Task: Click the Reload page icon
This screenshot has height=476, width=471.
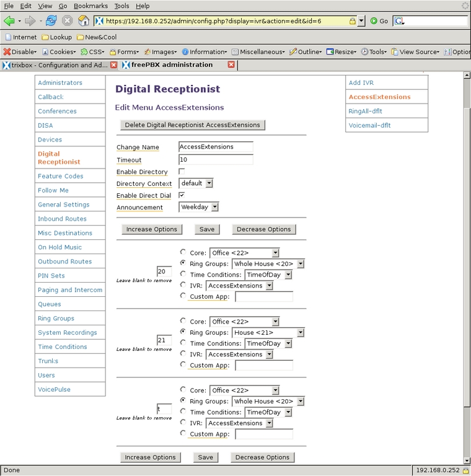Action: (51, 20)
